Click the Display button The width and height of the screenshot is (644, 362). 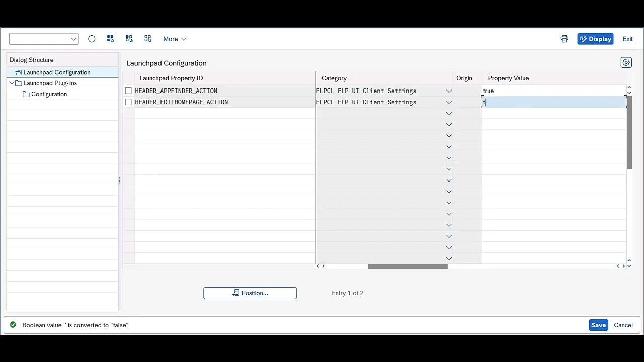click(595, 39)
